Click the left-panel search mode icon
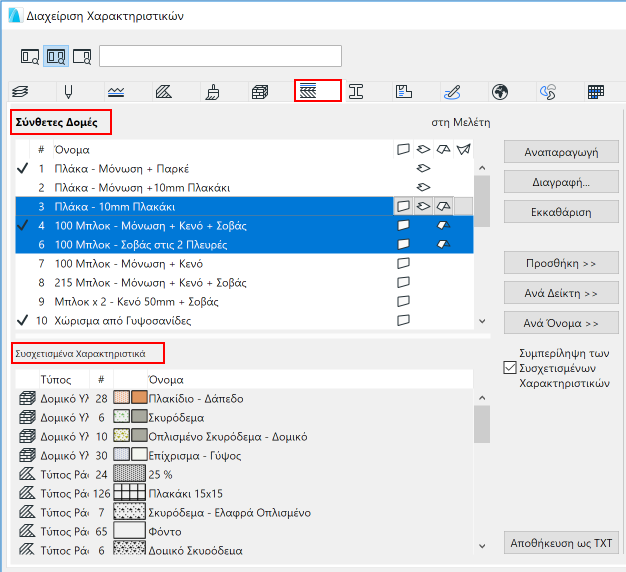This screenshot has width=626, height=572. 30,56
